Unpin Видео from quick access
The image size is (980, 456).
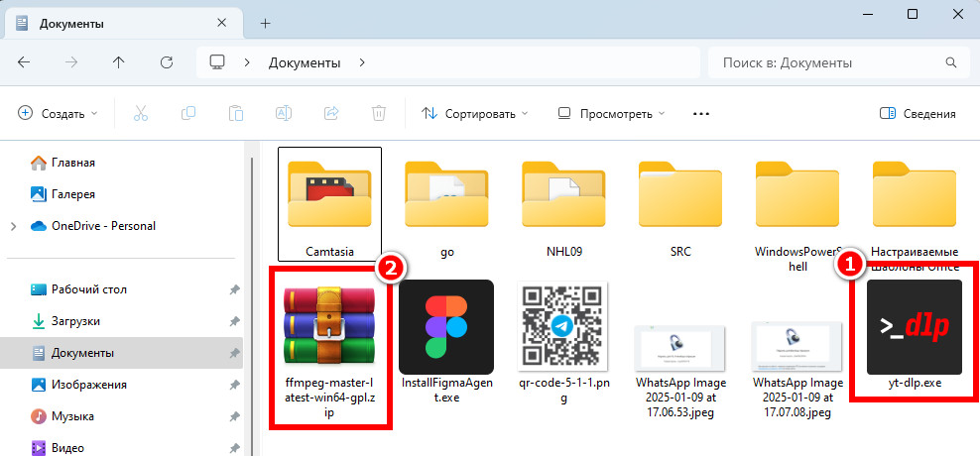[x=234, y=448]
